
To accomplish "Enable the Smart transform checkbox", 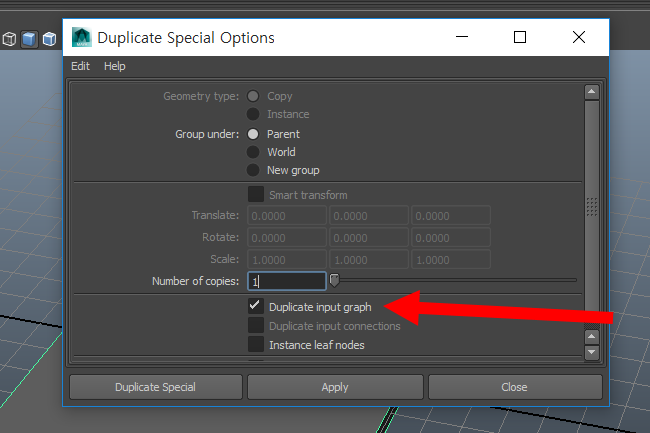I will click(x=256, y=194).
